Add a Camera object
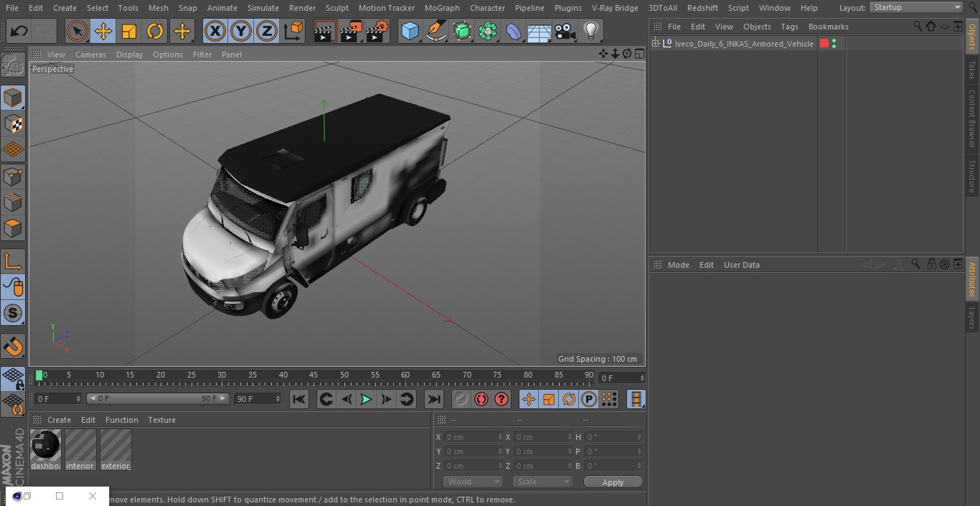 pos(565,31)
